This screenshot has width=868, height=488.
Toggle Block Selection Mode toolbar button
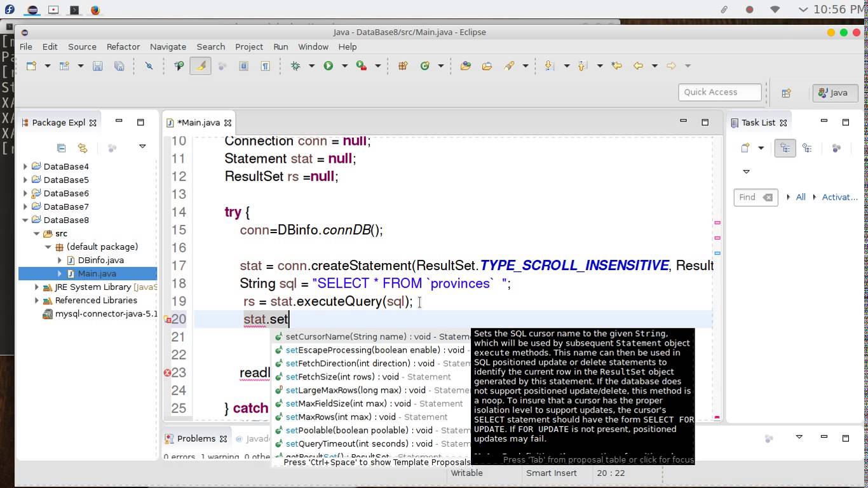coord(243,65)
